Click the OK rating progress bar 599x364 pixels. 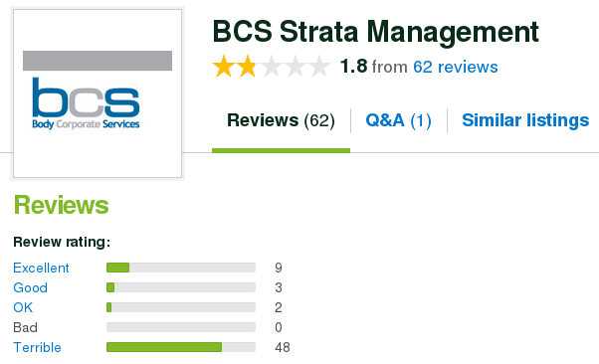point(181,307)
